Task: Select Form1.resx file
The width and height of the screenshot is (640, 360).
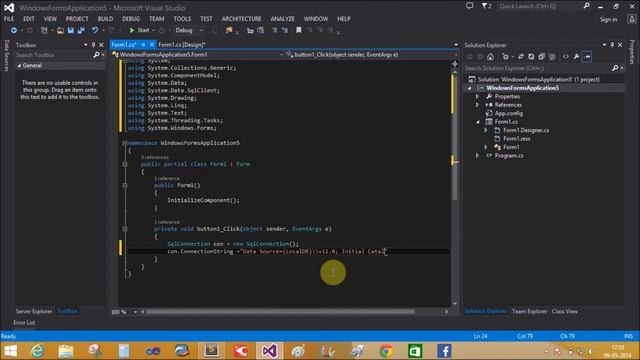Action: click(x=516, y=139)
